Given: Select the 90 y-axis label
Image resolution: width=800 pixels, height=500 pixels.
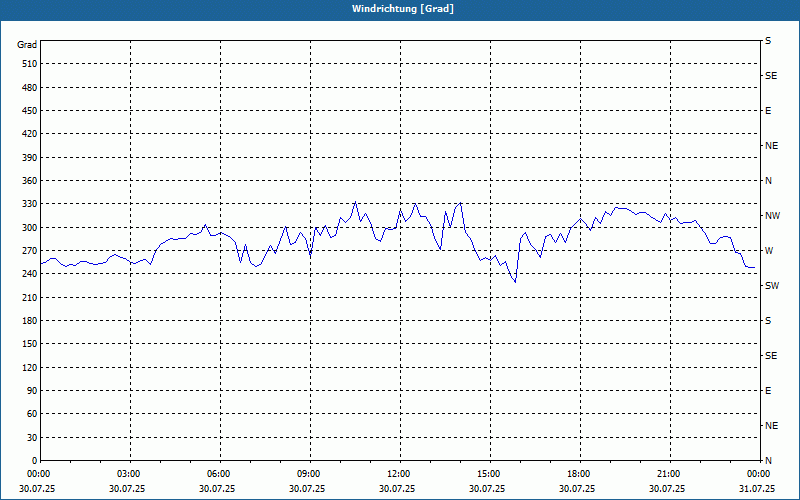Looking at the screenshot, I should [32, 391].
